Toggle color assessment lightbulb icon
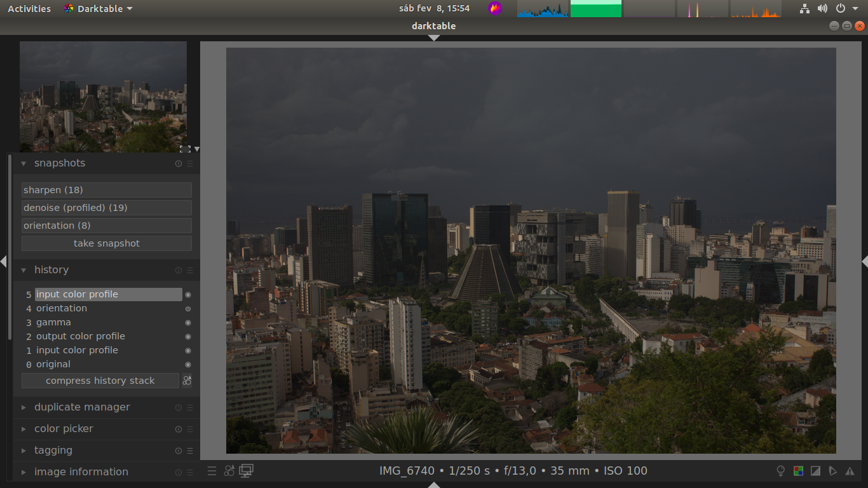 (781, 471)
